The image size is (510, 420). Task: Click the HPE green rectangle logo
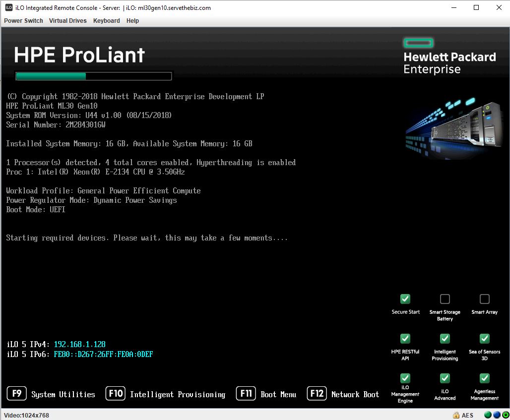(x=418, y=43)
